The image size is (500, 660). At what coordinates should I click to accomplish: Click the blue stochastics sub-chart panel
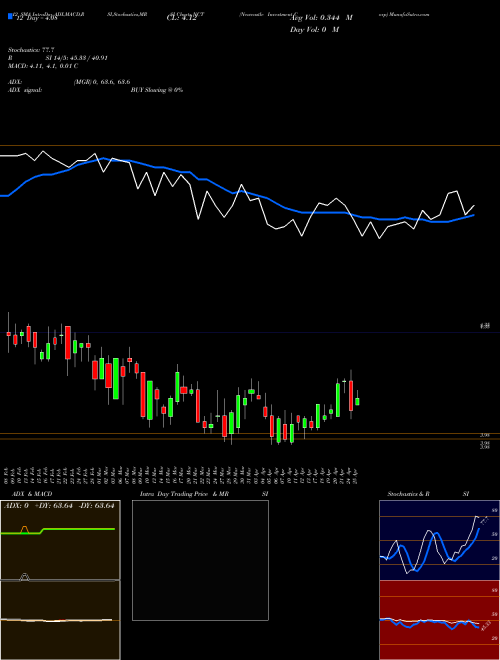point(439,540)
